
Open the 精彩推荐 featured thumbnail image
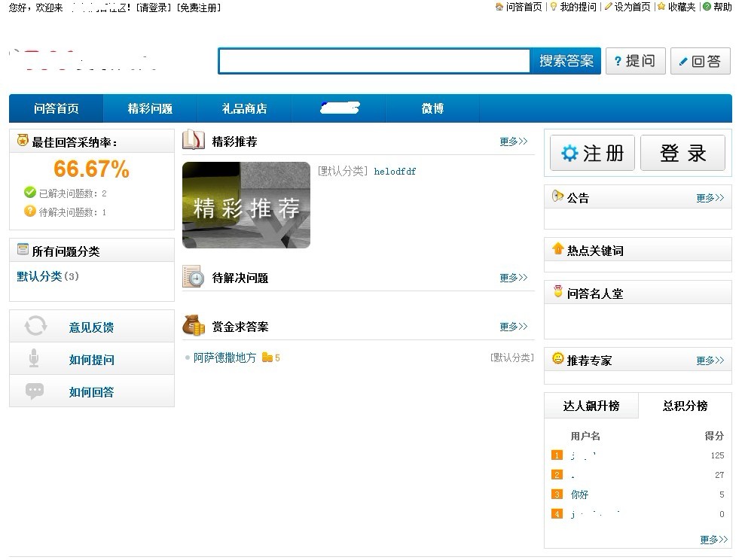246,205
